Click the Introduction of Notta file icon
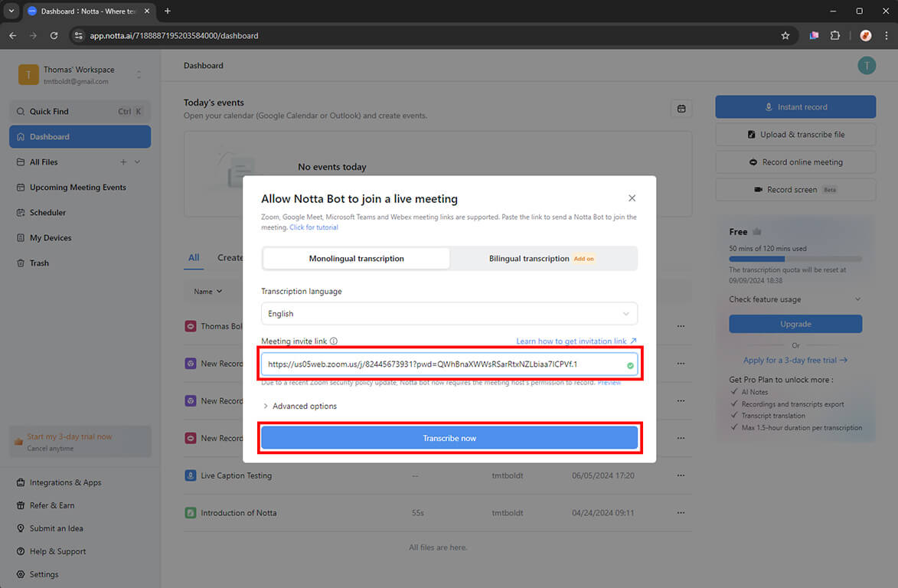The image size is (898, 588). pyautogui.click(x=191, y=512)
